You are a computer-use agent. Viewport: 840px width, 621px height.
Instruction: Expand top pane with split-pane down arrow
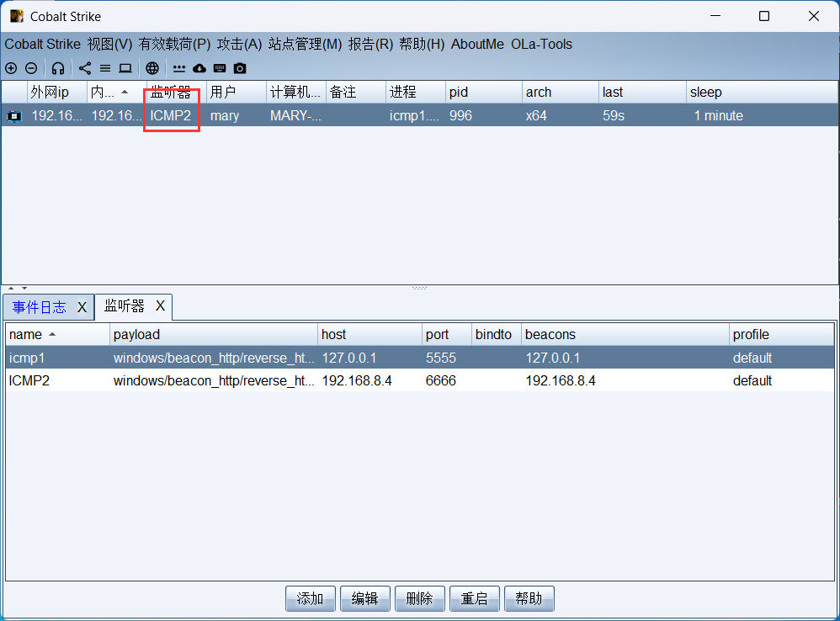click(24, 288)
